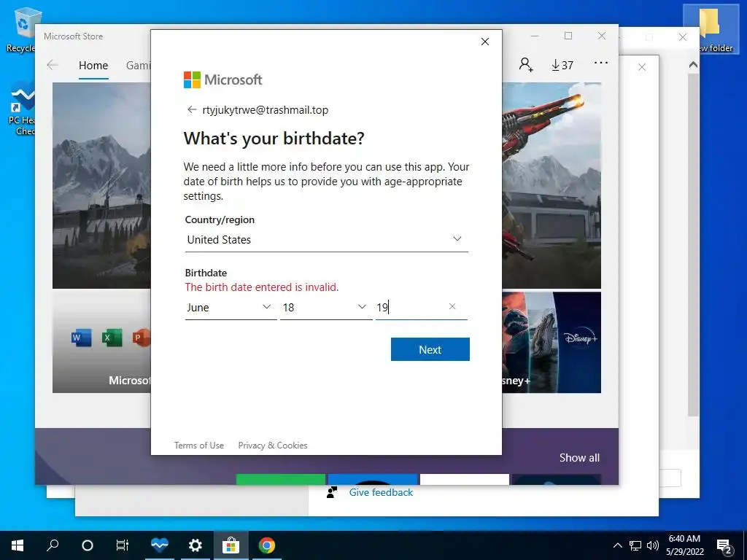Click the Excel icon in the Store banner
The image size is (747, 560).
(x=112, y=338)
